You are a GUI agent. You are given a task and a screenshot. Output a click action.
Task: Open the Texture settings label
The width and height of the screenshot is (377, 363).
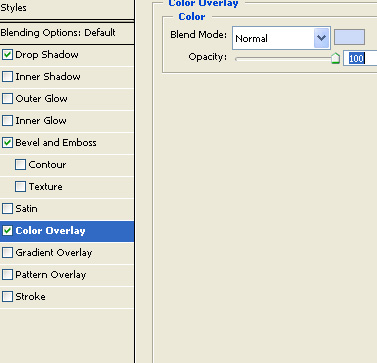[46, 186]
